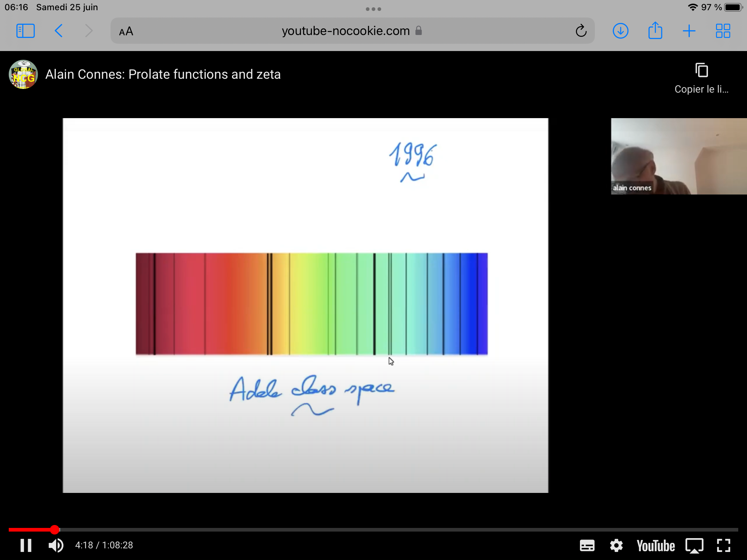Open AA reader and text size menu
The height and width of the screenshot is (560, 747).
[x=126, y=32]
